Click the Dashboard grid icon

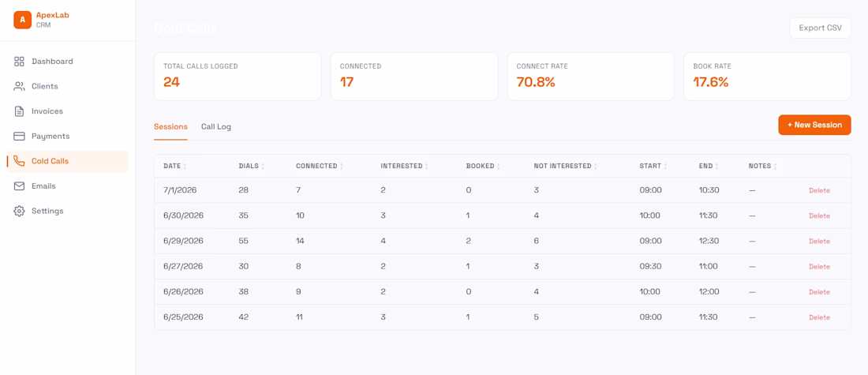(19, 62)
